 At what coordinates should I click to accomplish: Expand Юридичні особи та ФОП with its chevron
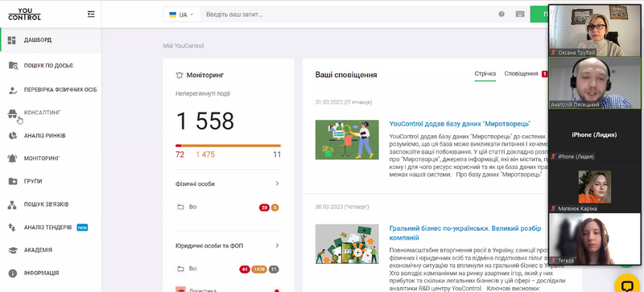point(277,245)
